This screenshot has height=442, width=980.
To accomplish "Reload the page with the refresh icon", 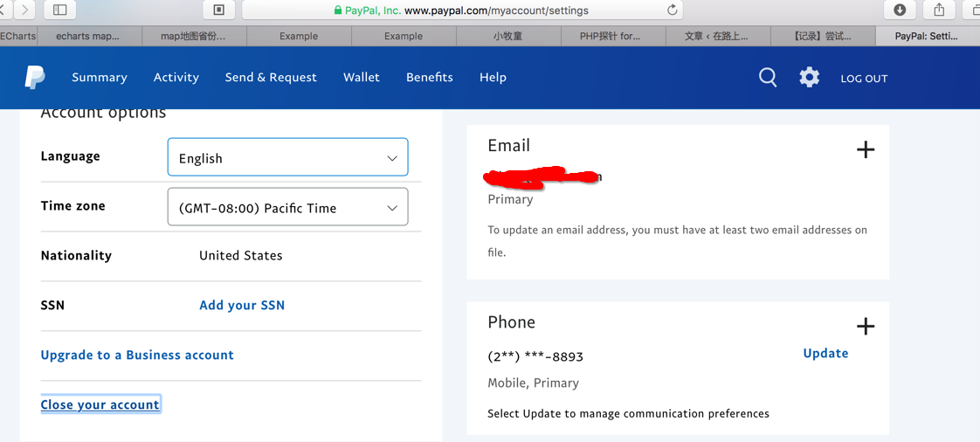I will [x=672, y=10].
